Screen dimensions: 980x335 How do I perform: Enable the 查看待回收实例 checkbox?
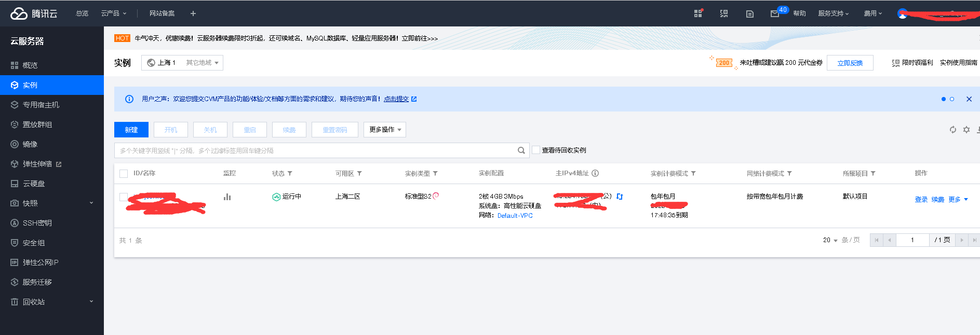point(536,150)
